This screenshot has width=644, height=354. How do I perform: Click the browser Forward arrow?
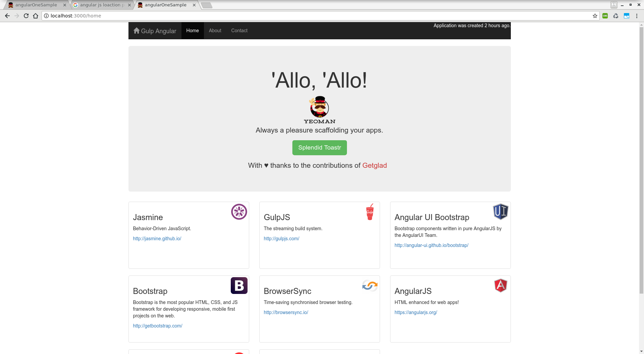point(17,16)
